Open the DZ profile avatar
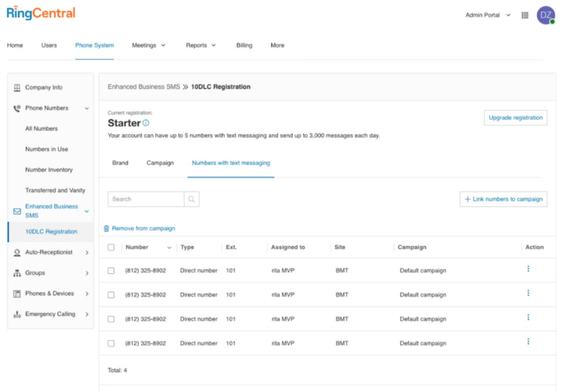The image size is (564, 392). pyautogui.click(x=545, y=15)
